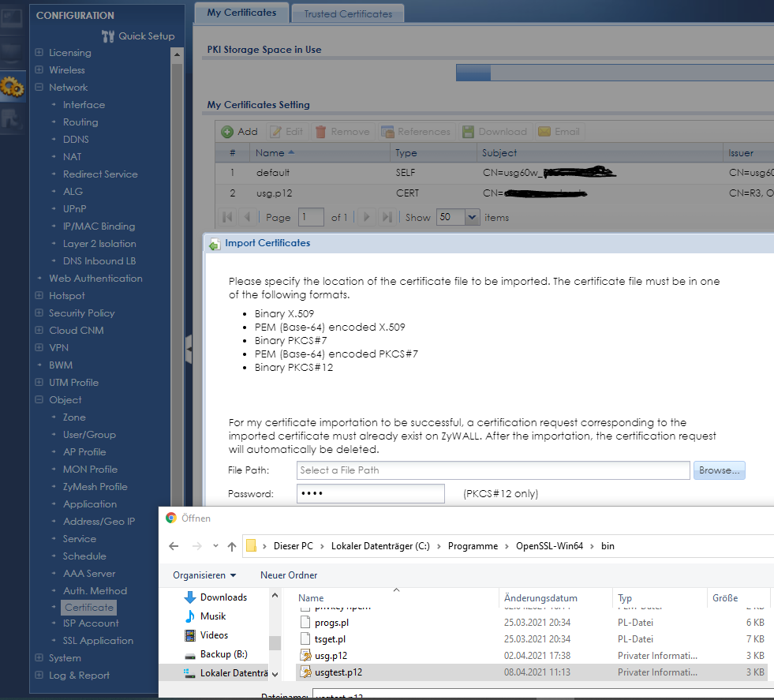Open the Configuration gear icon in sidebar
The height and width of the screenshot is (700, 774).
pos(12,87)
